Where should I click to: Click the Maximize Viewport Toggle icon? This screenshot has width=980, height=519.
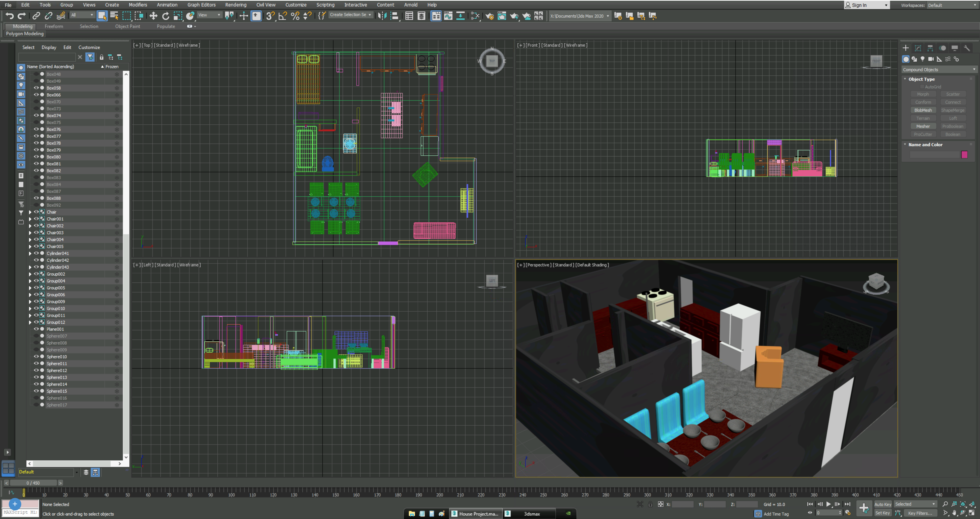[x=972, y=513]
